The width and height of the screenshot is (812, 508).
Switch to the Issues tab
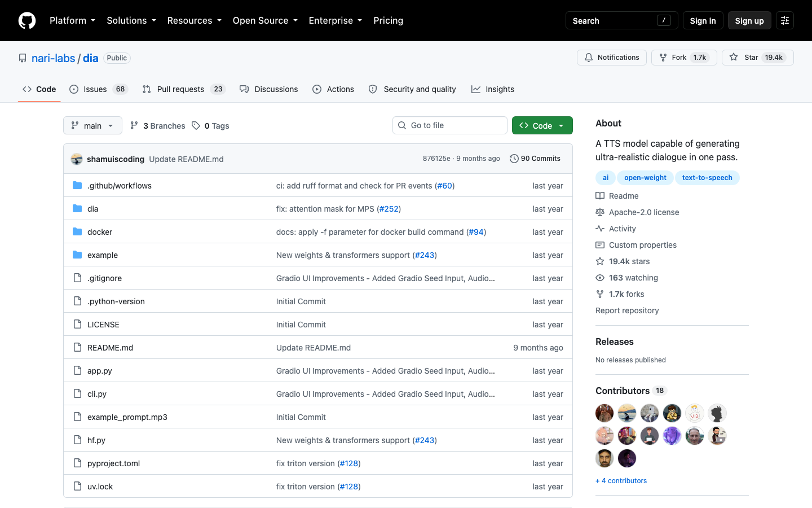[x=99, y=89]
